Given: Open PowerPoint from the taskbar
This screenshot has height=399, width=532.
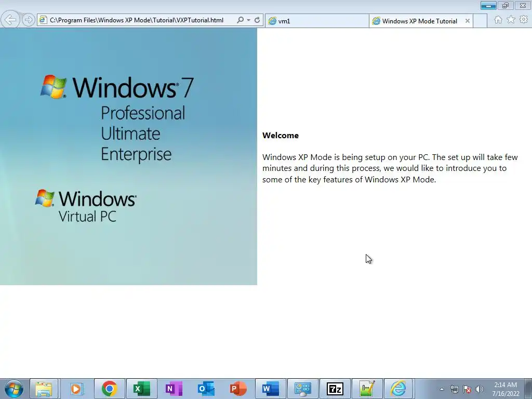Looking at the screenshot, I should point(238,389).
